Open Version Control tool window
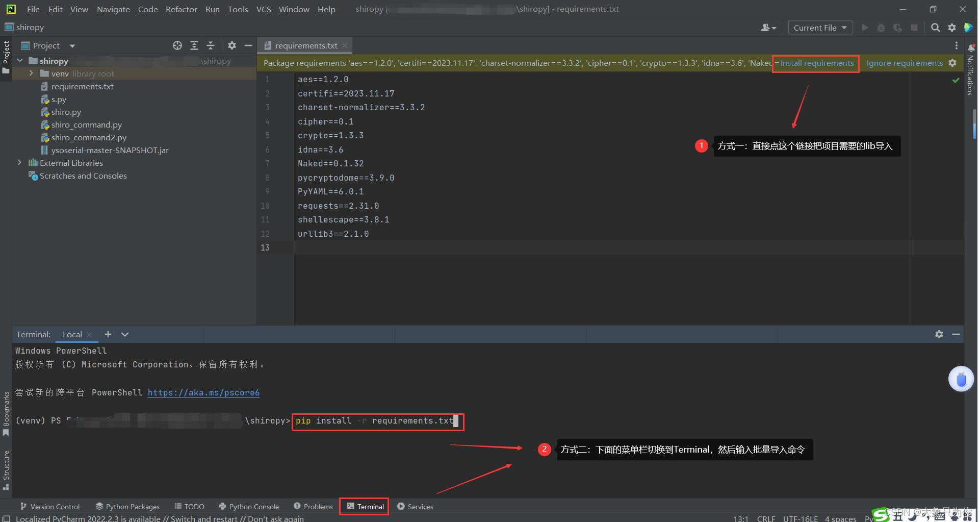This screenshot has height=522, width=980. (50, 507)
